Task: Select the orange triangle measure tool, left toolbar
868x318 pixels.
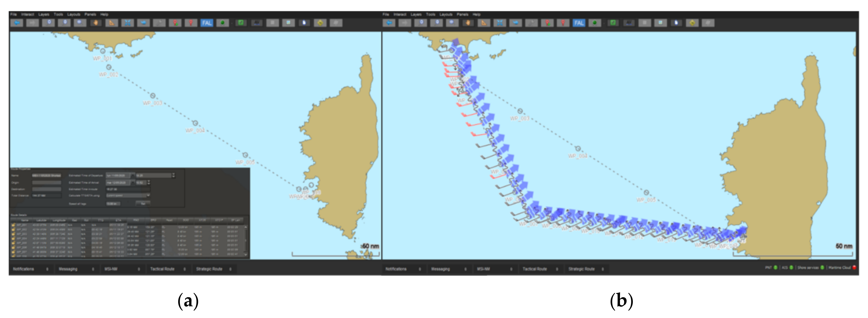Action: [x=112, y=23]
